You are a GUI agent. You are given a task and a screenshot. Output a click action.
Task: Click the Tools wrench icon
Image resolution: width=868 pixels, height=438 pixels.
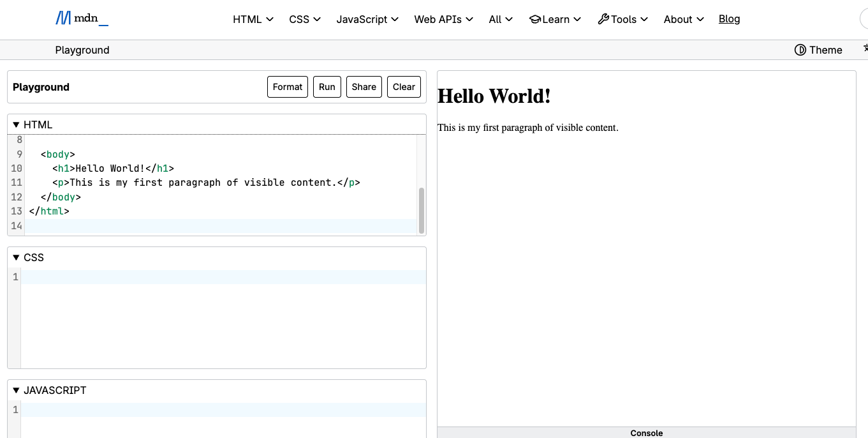coord(603,19)
